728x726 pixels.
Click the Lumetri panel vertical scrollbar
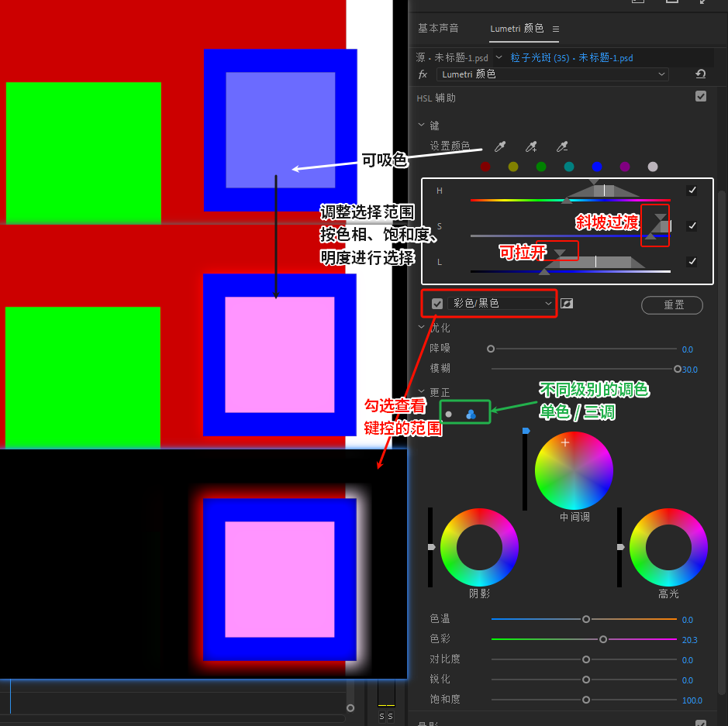click(722, 441)
